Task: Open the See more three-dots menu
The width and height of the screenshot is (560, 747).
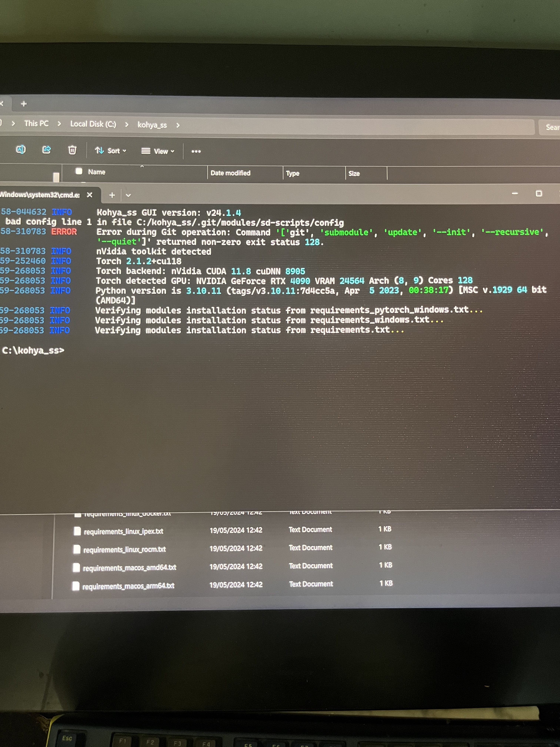Action: pos(196,151)
